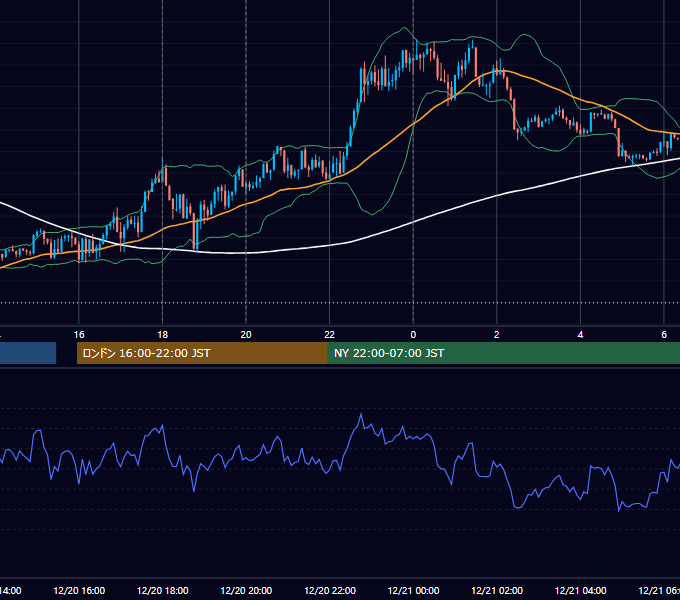Click hour label 6 on price chart axis
The image size is (680, 600).
point(664,335)
